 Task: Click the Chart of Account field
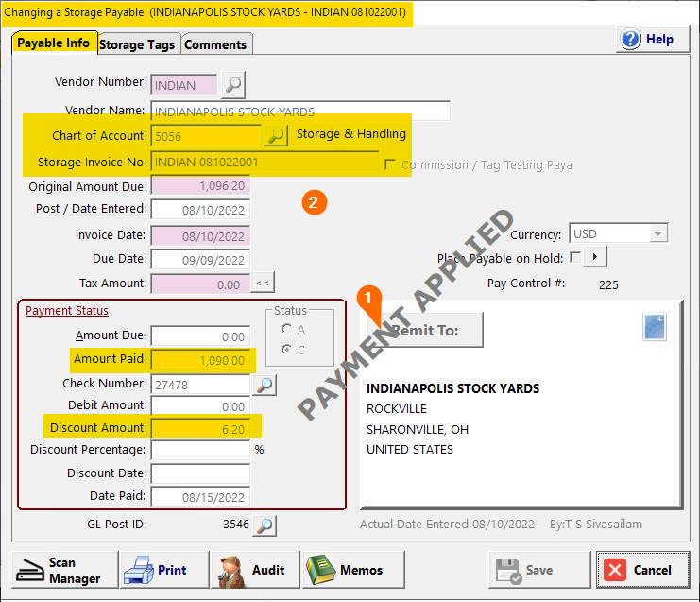pos(206,136)
